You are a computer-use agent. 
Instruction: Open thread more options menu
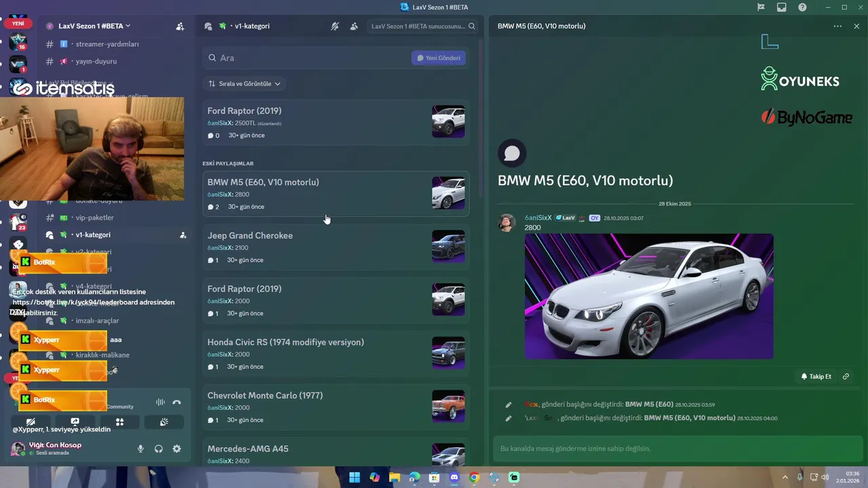tap(837, 26)
